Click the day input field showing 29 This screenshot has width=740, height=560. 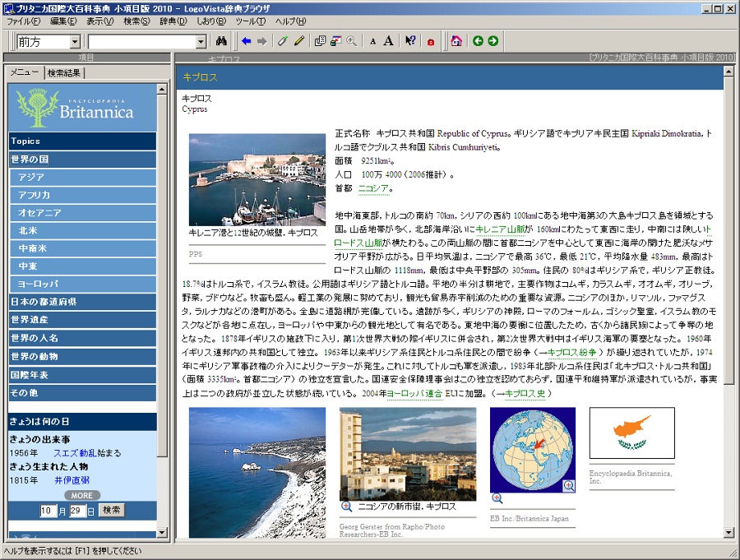click(77, 511)
